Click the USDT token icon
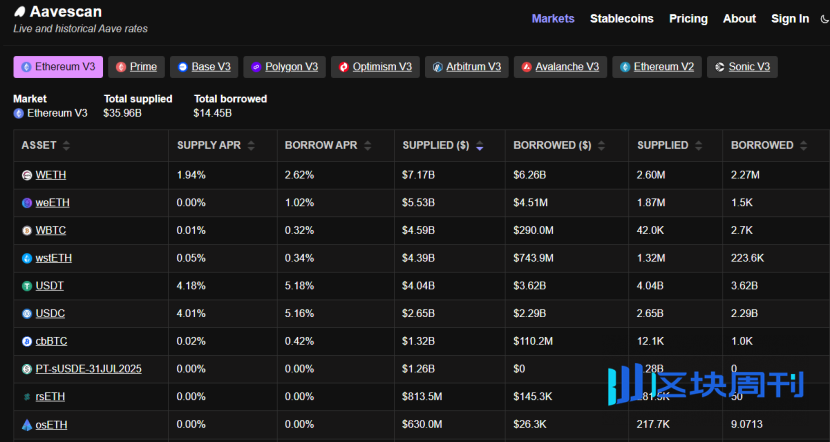The height and width of the screenshot is (442, 830). click(27, 286)
